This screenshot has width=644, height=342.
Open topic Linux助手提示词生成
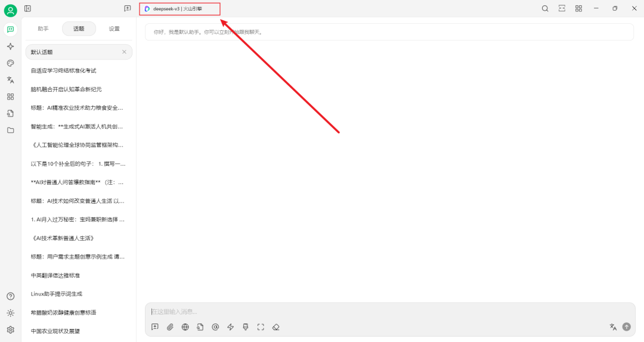tap(79, 294)
